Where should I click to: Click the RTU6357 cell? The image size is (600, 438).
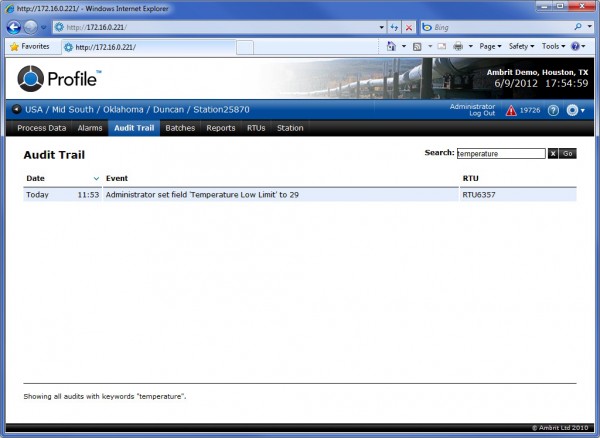point(518,195)
